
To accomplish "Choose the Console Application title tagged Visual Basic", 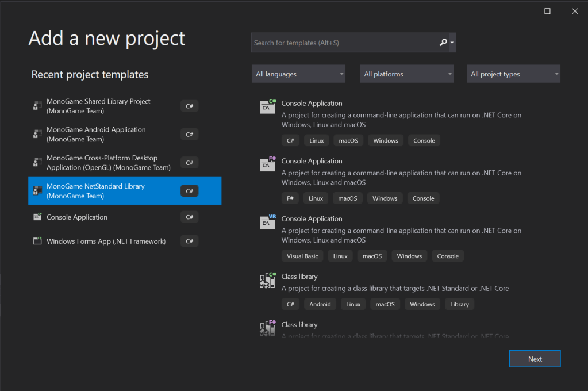I will pyautogui.click(x=312, y=218).
